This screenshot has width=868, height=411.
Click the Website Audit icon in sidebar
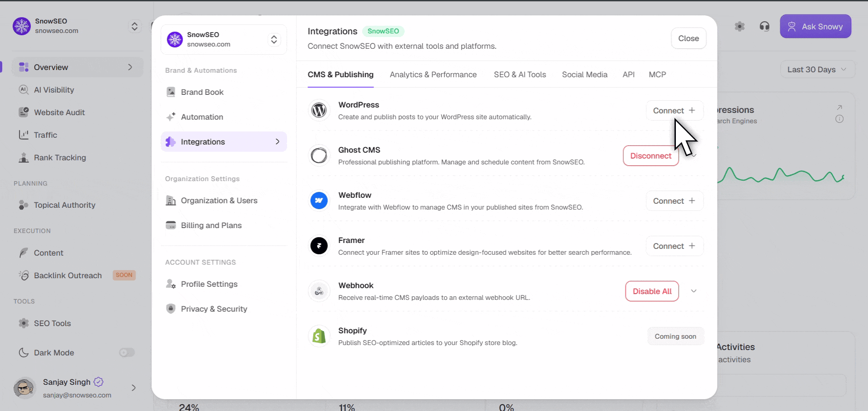[24, 112]
